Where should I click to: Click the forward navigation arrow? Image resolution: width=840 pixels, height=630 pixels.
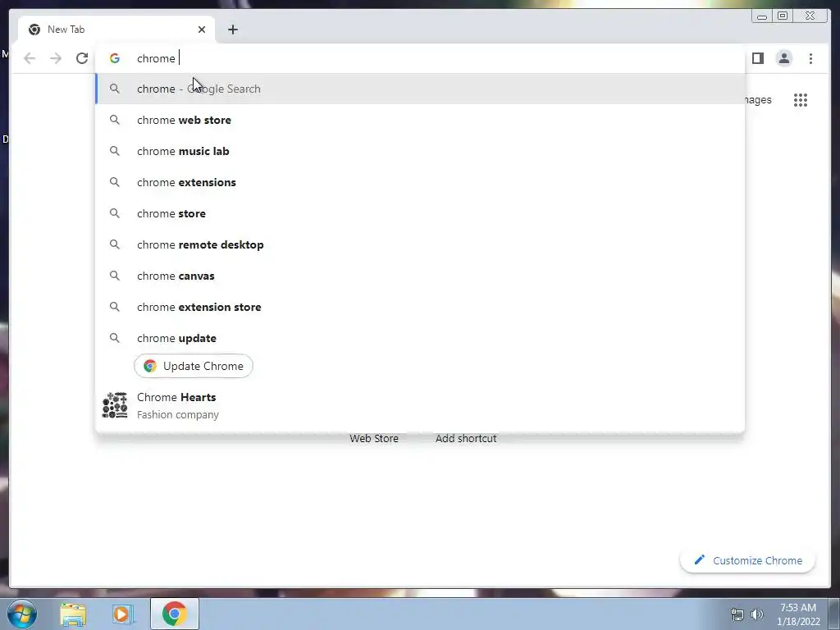[56, 58]
